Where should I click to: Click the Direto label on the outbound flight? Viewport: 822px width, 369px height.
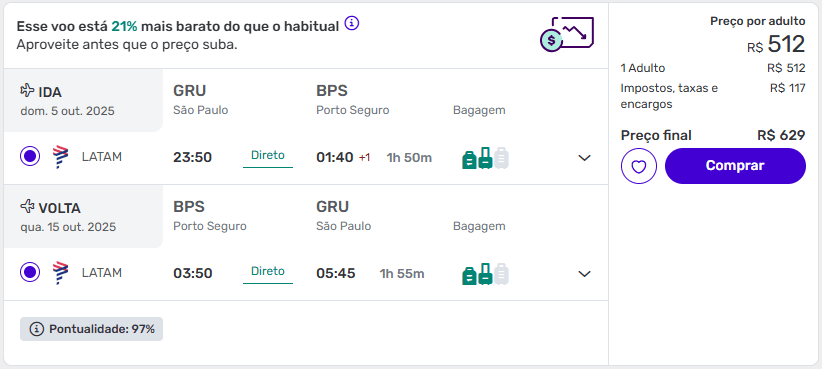point(268,156)
